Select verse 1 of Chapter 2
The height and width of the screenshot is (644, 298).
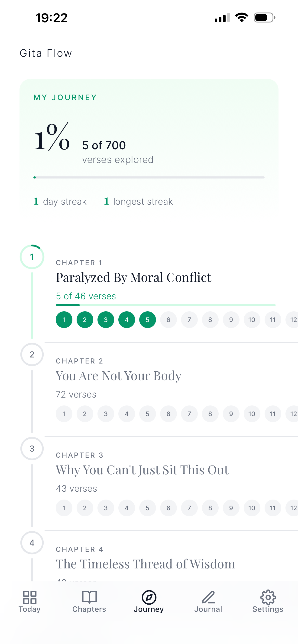pyautogui.click(x=64, y=414)
